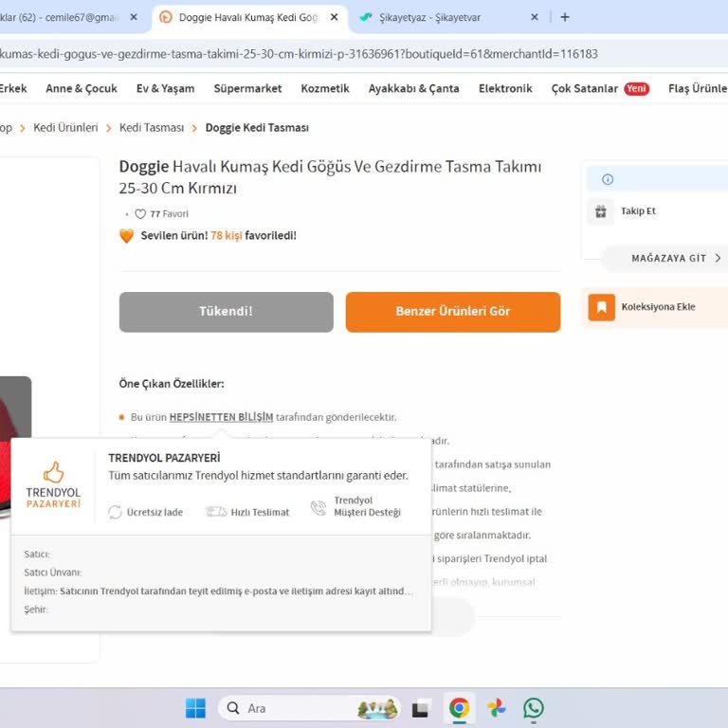This screenshot has height=728, width=728.
Task: Click the Hızlı Teslimat label
Action: tap(260, 512)
